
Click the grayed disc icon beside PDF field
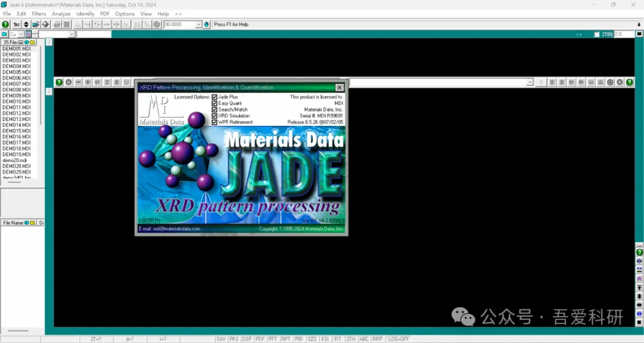click(157, 24)
